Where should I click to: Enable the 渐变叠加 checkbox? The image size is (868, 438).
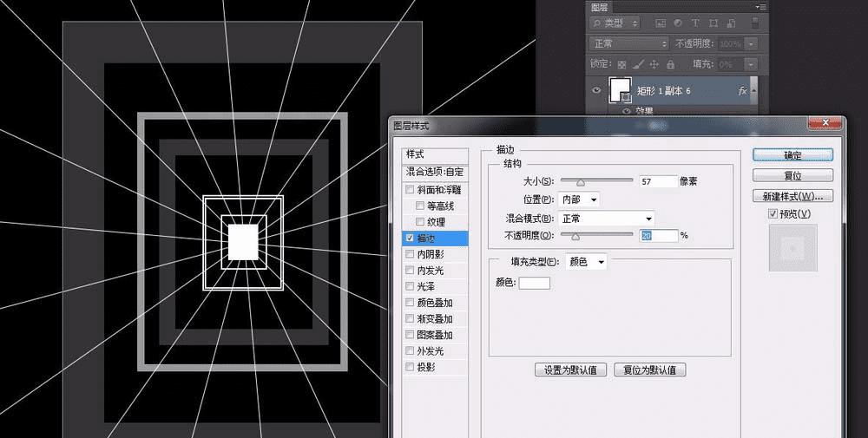(410, 318)
